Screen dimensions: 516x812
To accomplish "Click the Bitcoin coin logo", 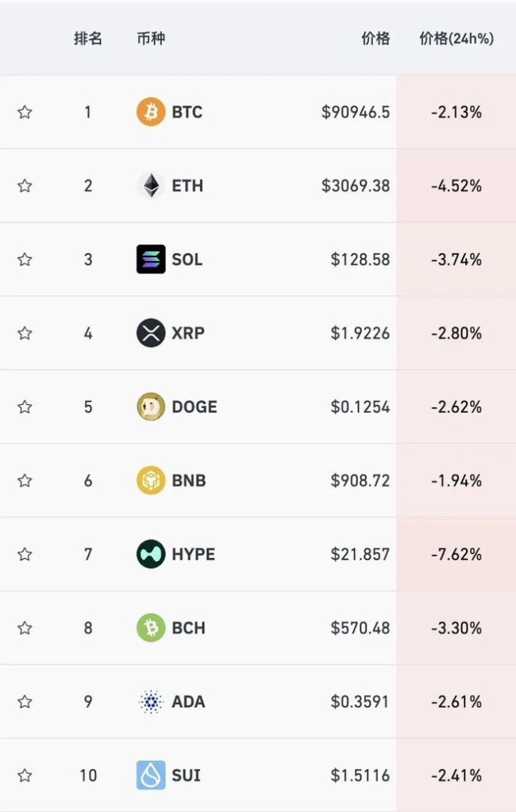I will tap(151, 112).
